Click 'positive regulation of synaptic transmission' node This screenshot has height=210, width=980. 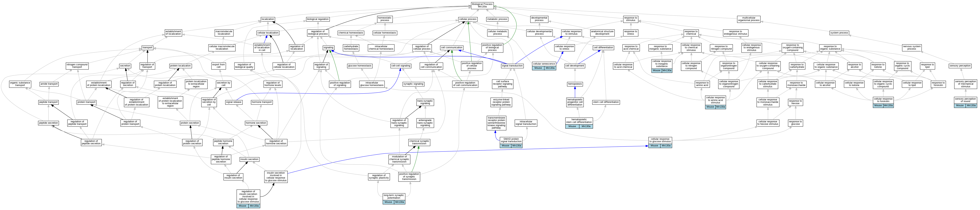[x=409, y=176]
